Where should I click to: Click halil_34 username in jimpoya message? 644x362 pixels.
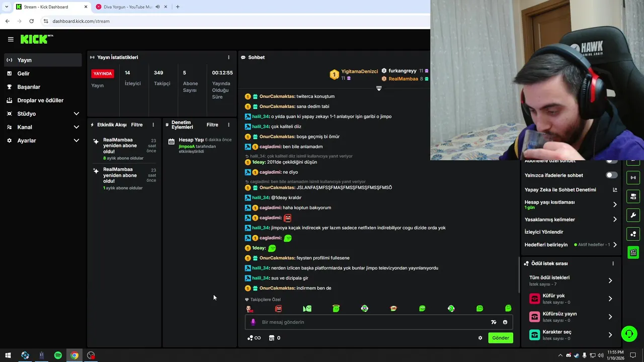pyautogui.click(x=260, y=228)
